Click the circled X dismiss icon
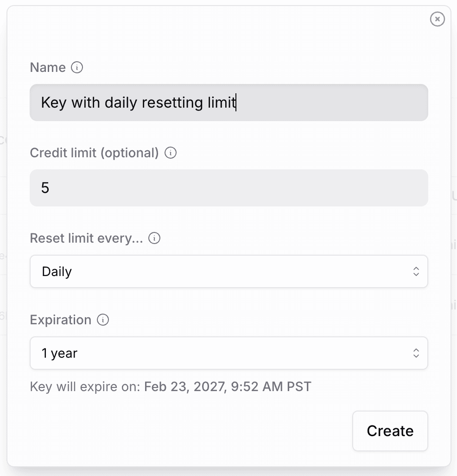Image resolution: width=457 pixels, height=476 pixels. pyautogui.click(x=437, y=19)
